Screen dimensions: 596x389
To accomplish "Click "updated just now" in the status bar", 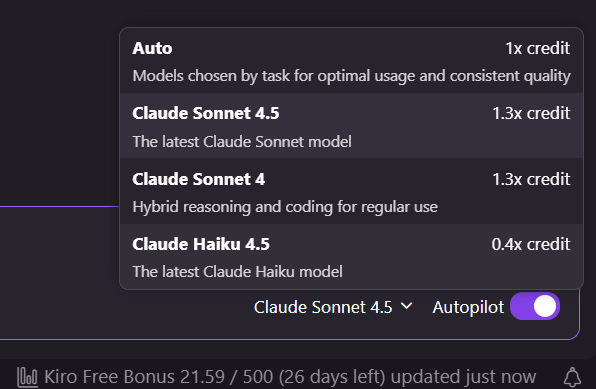I will [463, 377].
